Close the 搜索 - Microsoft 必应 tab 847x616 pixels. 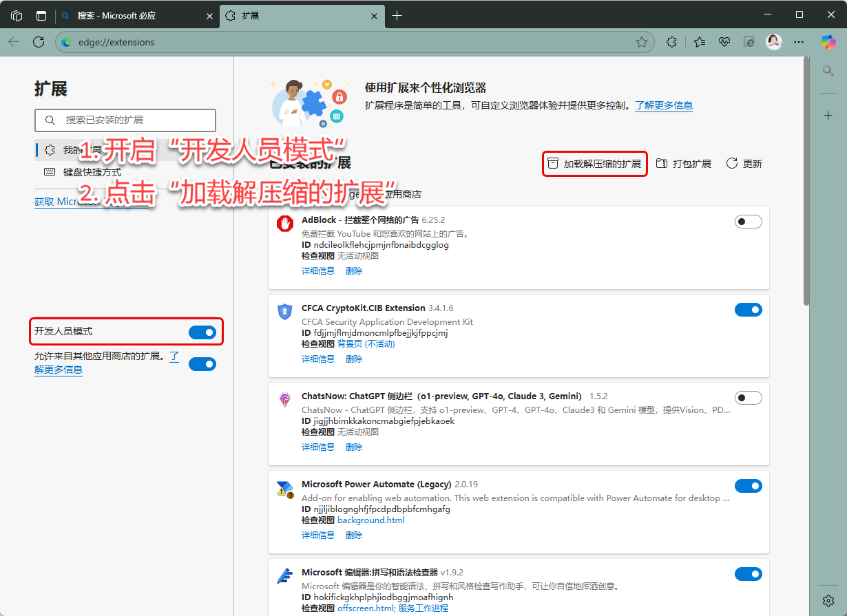[210, 15]
